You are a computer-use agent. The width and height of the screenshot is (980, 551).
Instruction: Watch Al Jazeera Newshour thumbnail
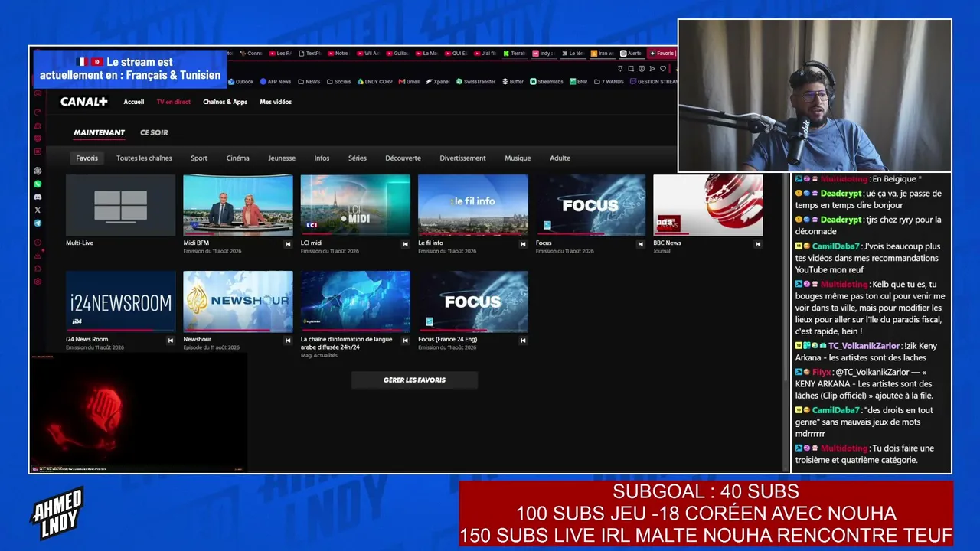[x=238, y=302]
